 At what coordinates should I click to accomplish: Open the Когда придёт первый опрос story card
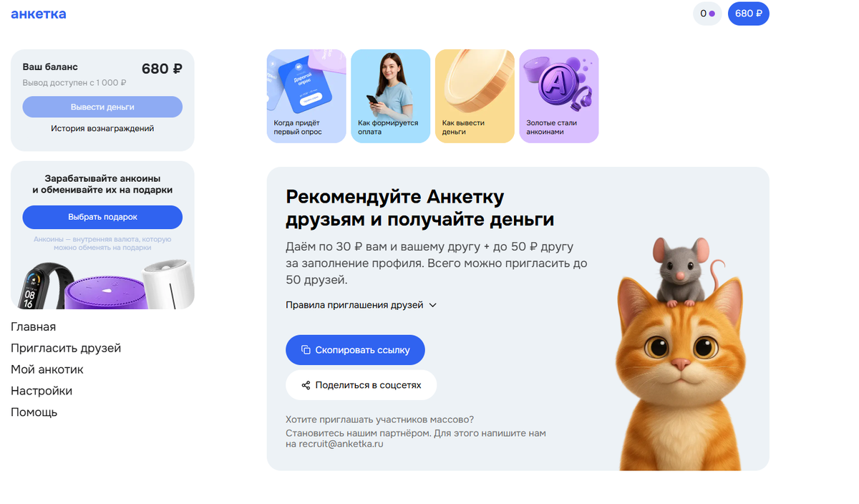coord(306,96)
